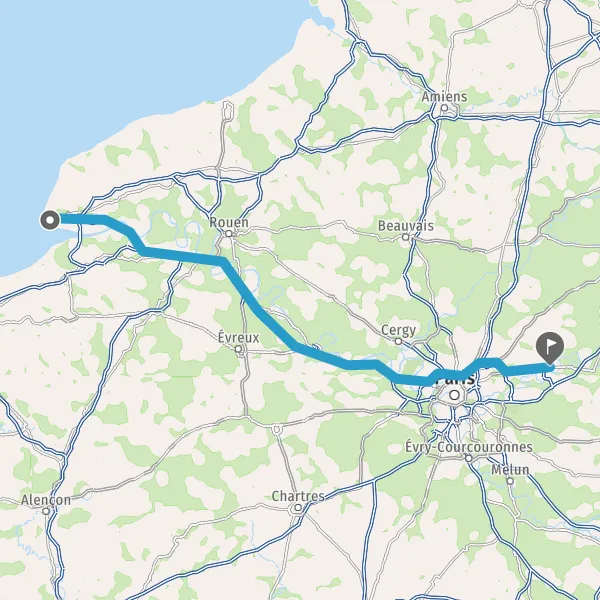
Task: Click the destination flag marker
Action: click(550, 348)
